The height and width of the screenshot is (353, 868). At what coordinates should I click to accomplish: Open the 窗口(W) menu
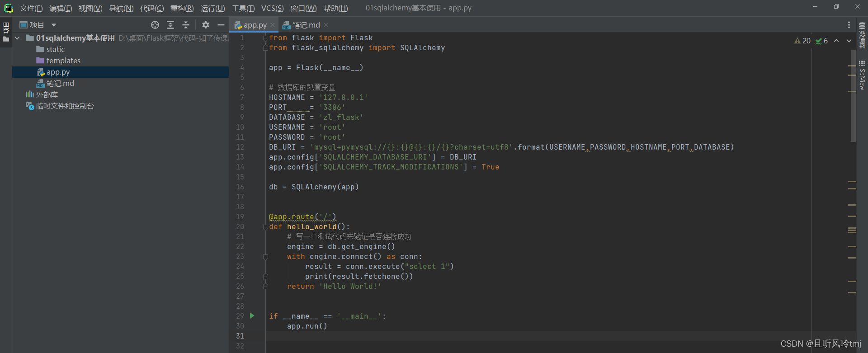303,8
